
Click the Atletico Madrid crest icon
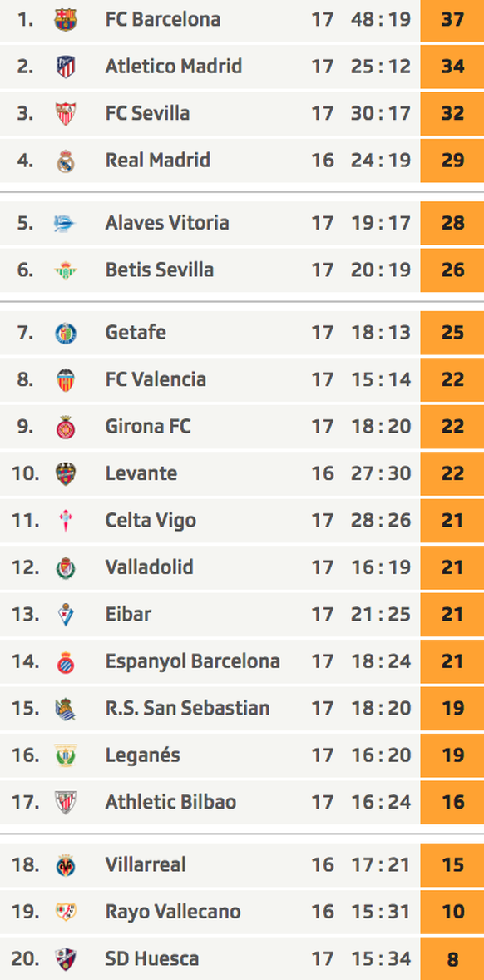click(x=65, y=67)
